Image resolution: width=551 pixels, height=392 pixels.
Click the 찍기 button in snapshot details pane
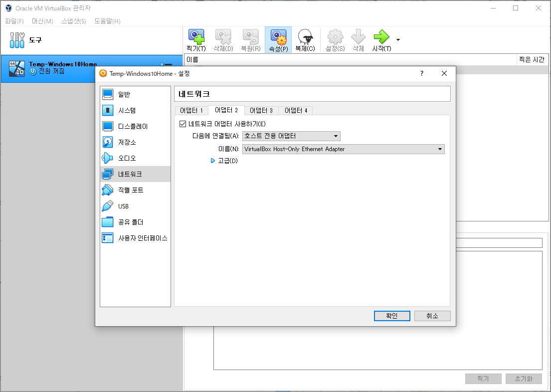(x=483, y=379)
